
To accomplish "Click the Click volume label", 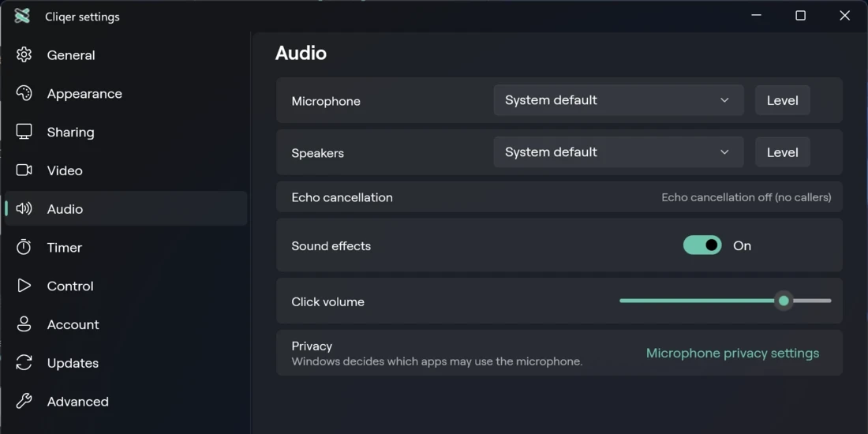I will point(327,301).
